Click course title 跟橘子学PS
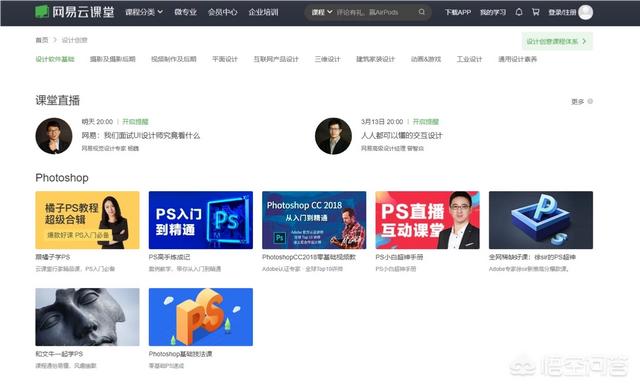640x388 pixels. [53, 257]
